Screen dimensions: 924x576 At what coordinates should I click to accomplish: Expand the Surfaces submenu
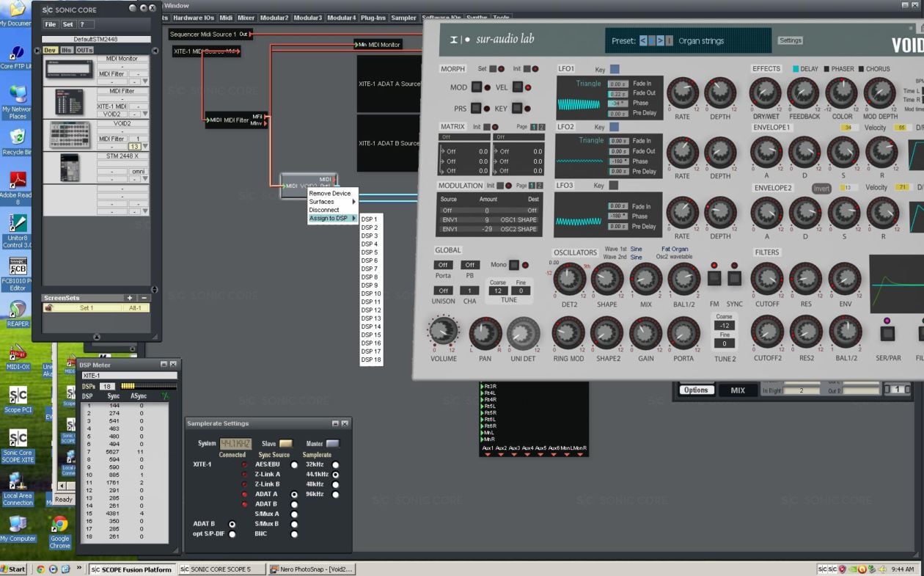[333, 202]
